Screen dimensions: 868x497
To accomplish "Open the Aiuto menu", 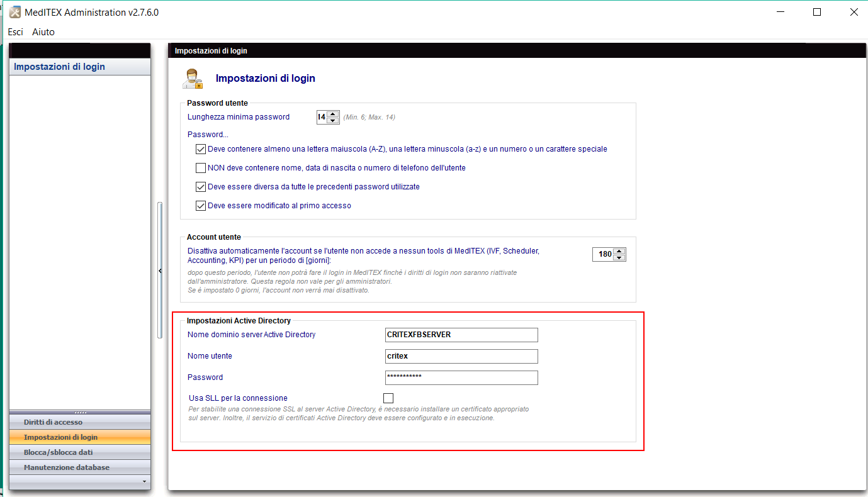I will pos(43,31).
